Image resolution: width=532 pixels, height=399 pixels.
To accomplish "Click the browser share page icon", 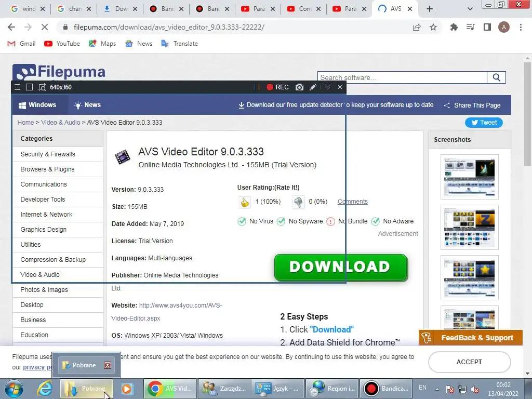I will pyautogui.click(x=417, y=28).
